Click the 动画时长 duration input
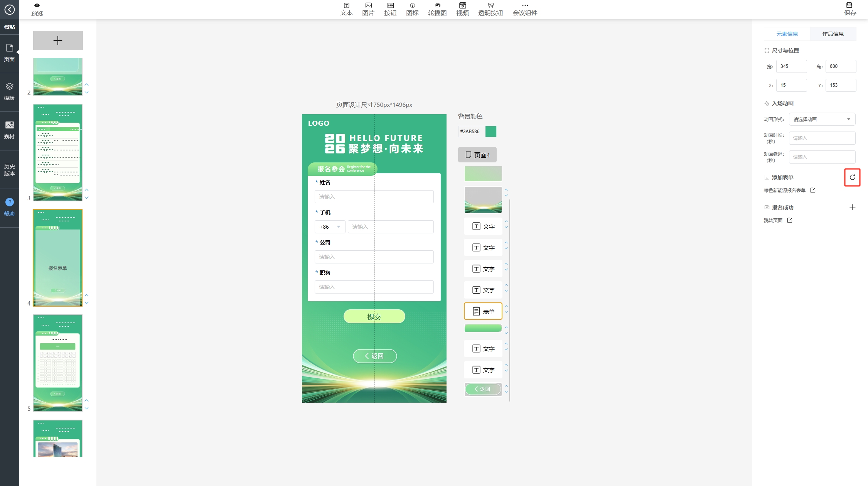Image resolution: width=868 pixels, height=486 pixels. [822, 138]
